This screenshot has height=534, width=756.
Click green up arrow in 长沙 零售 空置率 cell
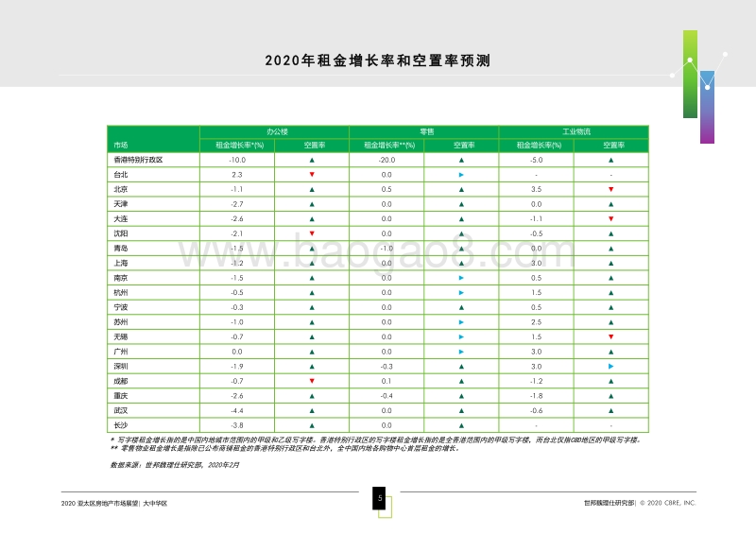(461, 425)
